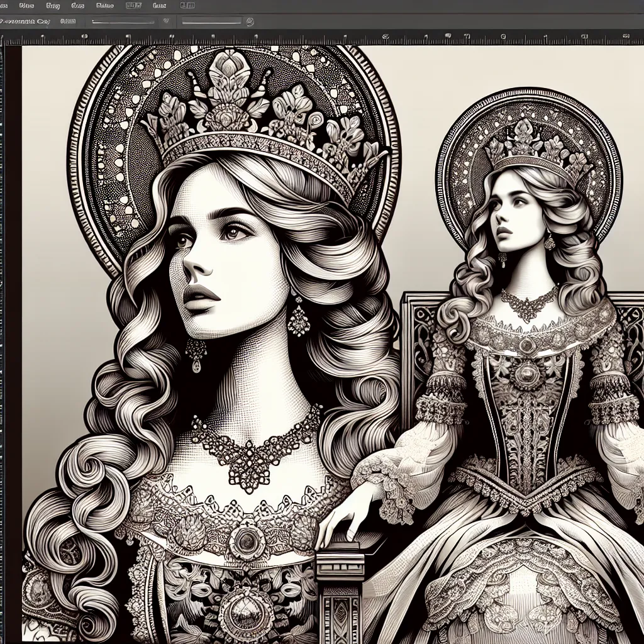Open the rightmost menu in the menu bar

click(x=187, y=6)
